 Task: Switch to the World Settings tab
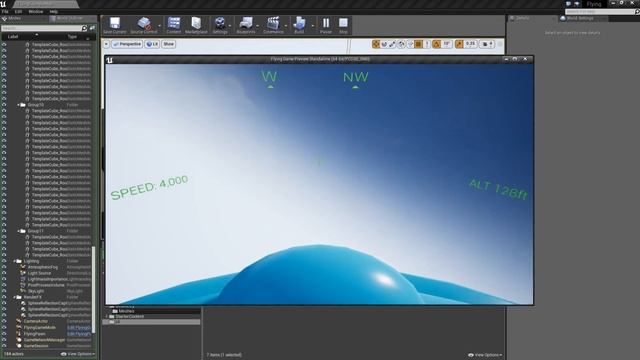coord(580,18)
